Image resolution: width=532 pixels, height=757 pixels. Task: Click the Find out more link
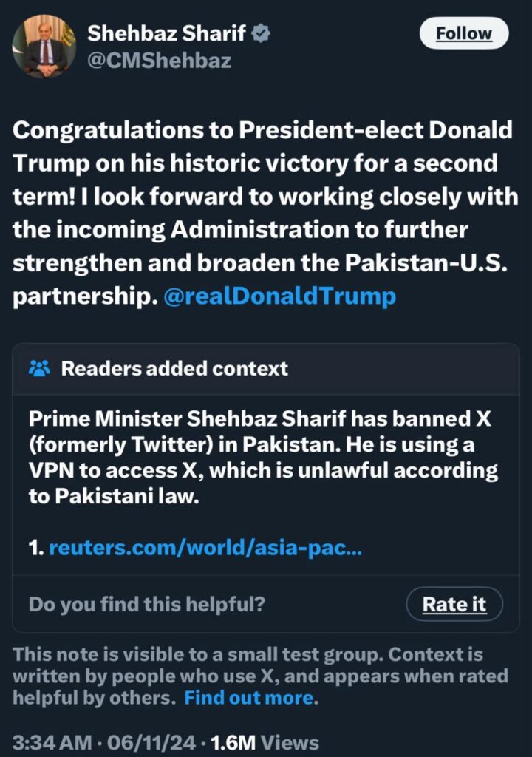250,697
